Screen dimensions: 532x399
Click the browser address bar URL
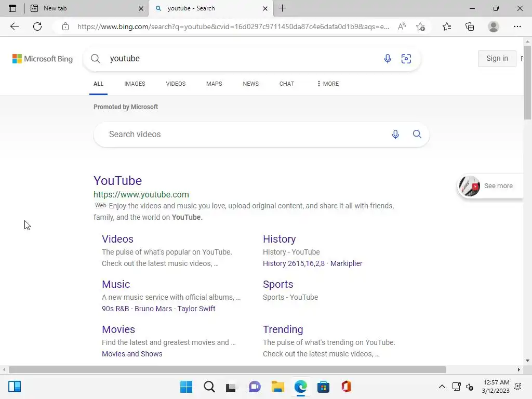(x=233, y=26)
